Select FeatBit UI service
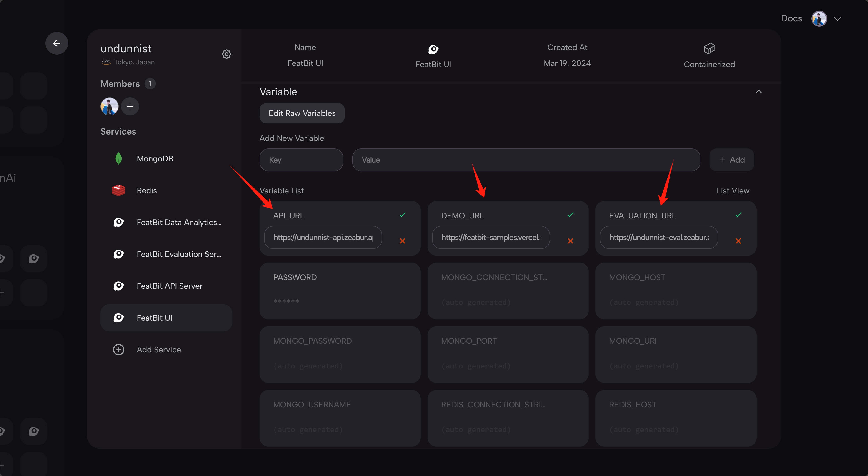Viewport: 868px width, 476px height. (166, 318)
